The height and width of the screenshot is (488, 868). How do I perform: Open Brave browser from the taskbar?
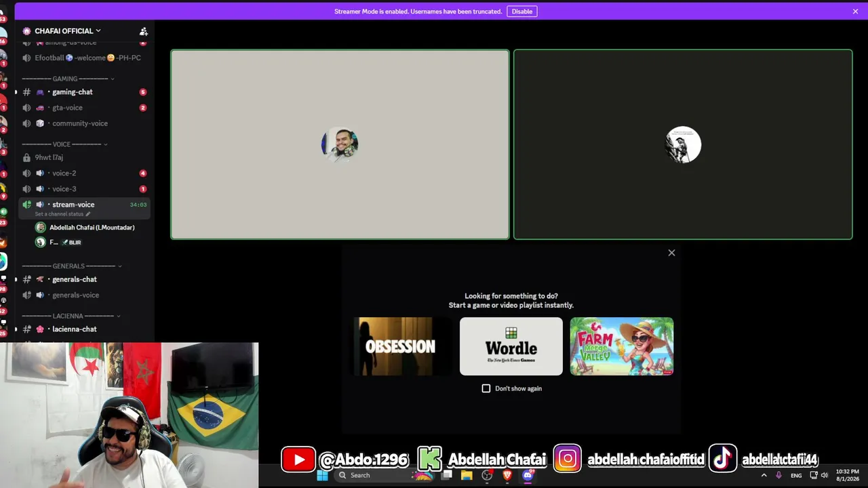point(507,475)
